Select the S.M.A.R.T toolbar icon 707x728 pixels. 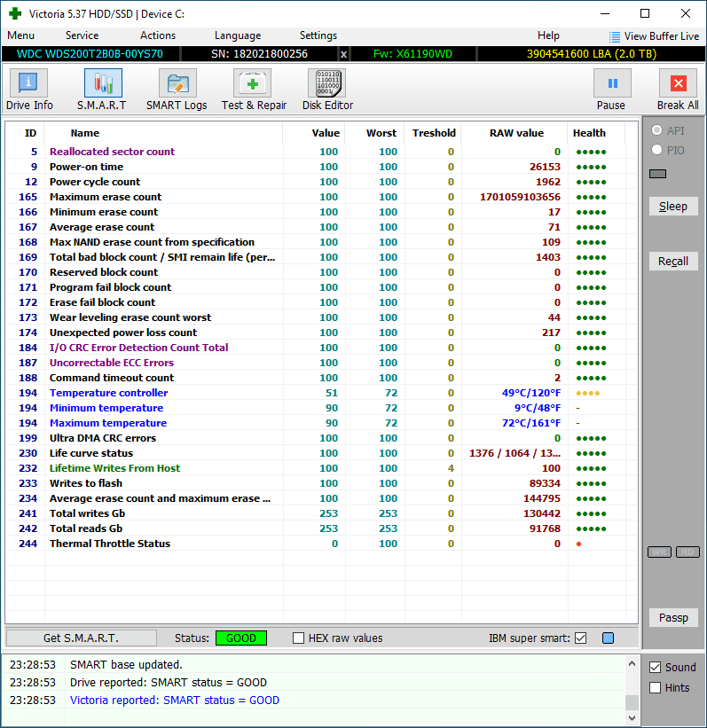[x=102, y=90]
